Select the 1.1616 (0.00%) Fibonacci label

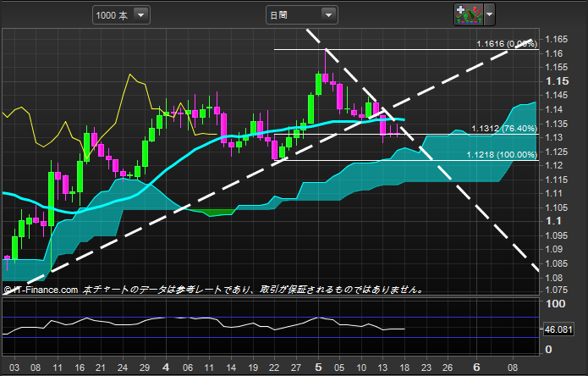(x=507, y=44)
